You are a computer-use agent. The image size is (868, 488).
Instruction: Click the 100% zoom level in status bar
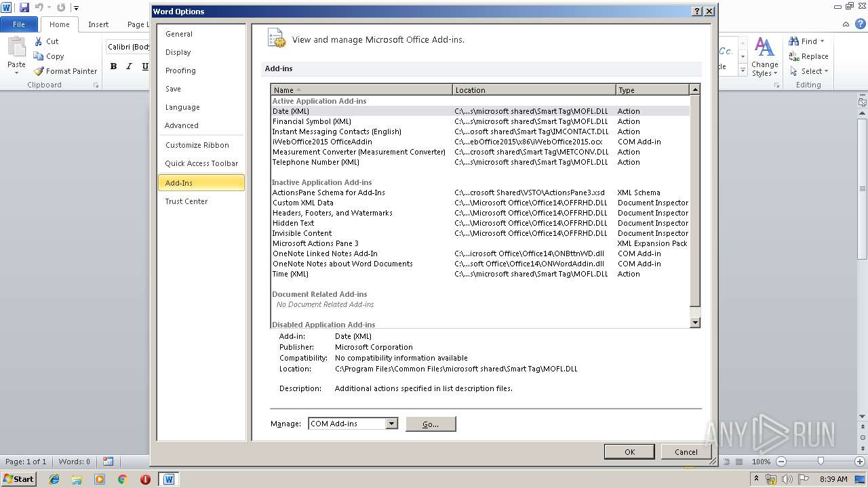(x=762, y=462)
